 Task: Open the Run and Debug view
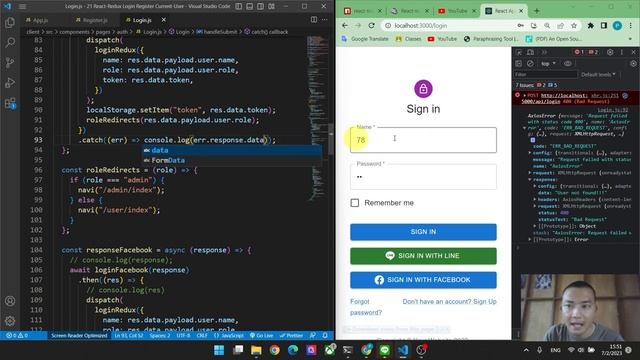coord(10,83)
